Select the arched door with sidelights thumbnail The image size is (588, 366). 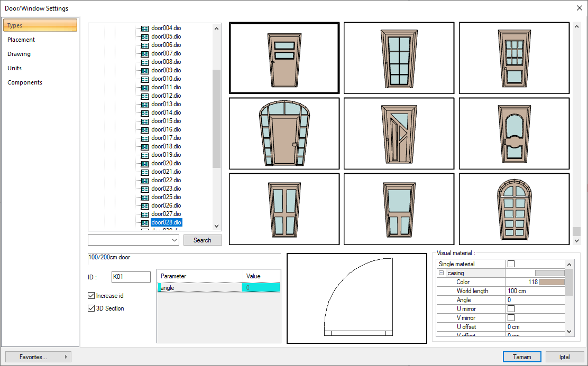(284, 133)
